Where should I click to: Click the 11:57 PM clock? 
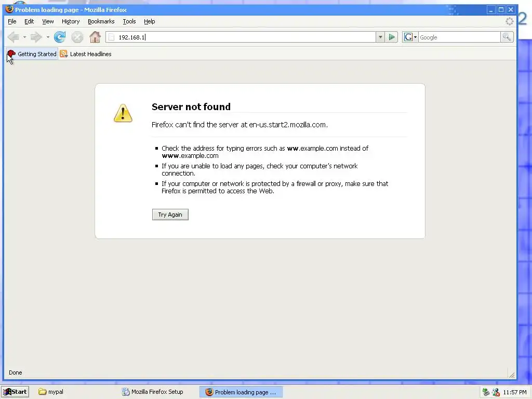pos(515,392)
